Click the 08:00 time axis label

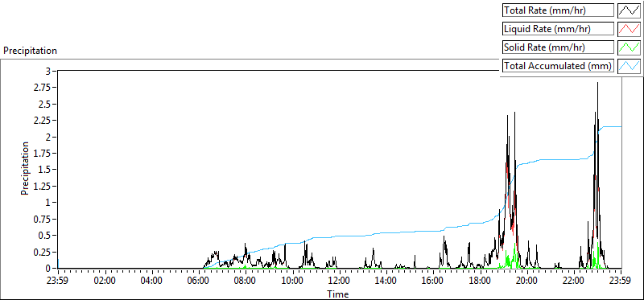coord(246,282)
